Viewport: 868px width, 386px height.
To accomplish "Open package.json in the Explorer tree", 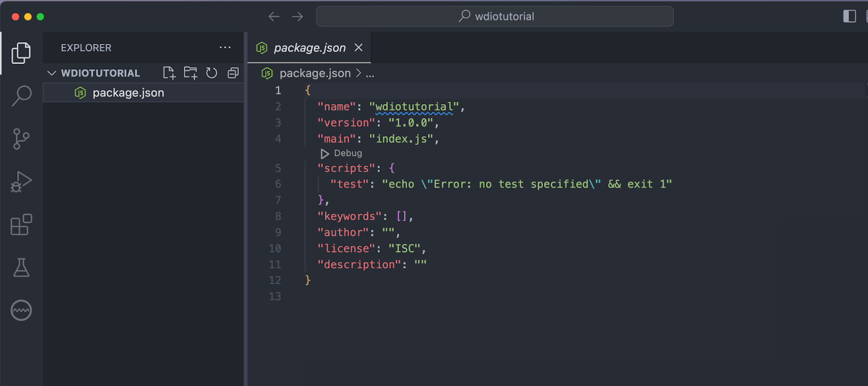I will pos(143,93).
